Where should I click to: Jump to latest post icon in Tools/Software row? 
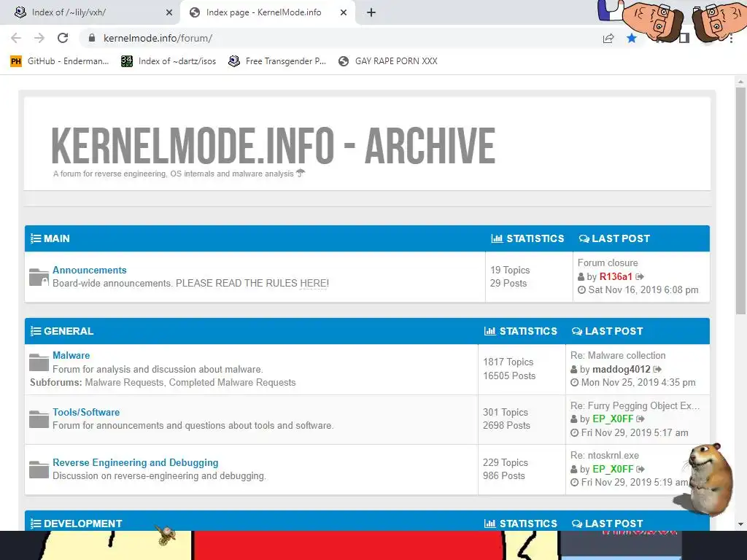(x=640, y=419)
